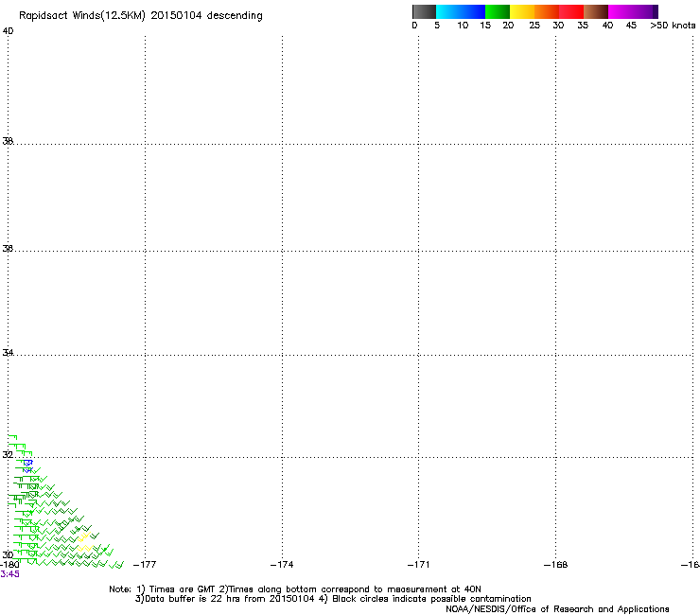
Task: Click the longitude label '-171'
Action: [x=419, y=565]
